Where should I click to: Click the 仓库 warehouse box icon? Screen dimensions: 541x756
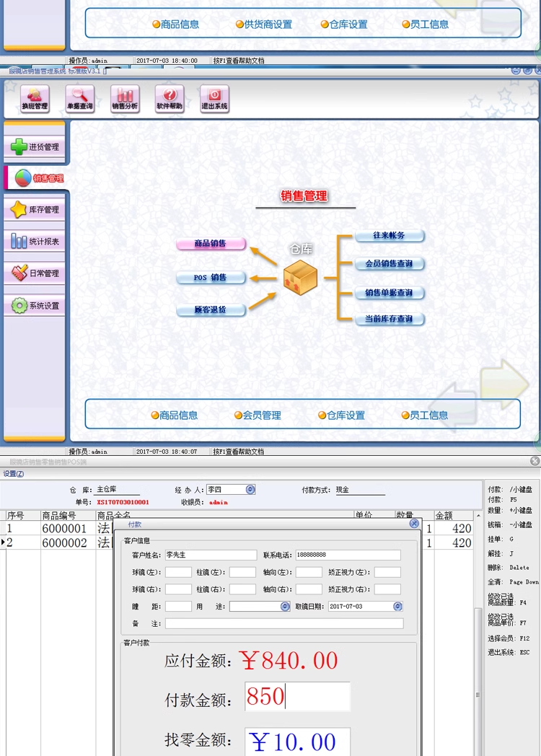pos(300,277)
